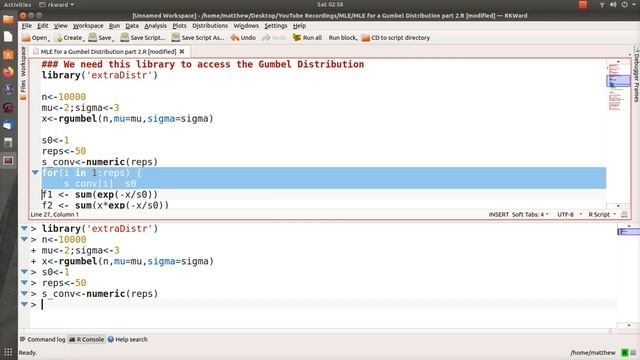The image size is (640, 360).
Task: Collapse the reps<-50 console entry
Action: pyautogui.click(x=24, y=282)
